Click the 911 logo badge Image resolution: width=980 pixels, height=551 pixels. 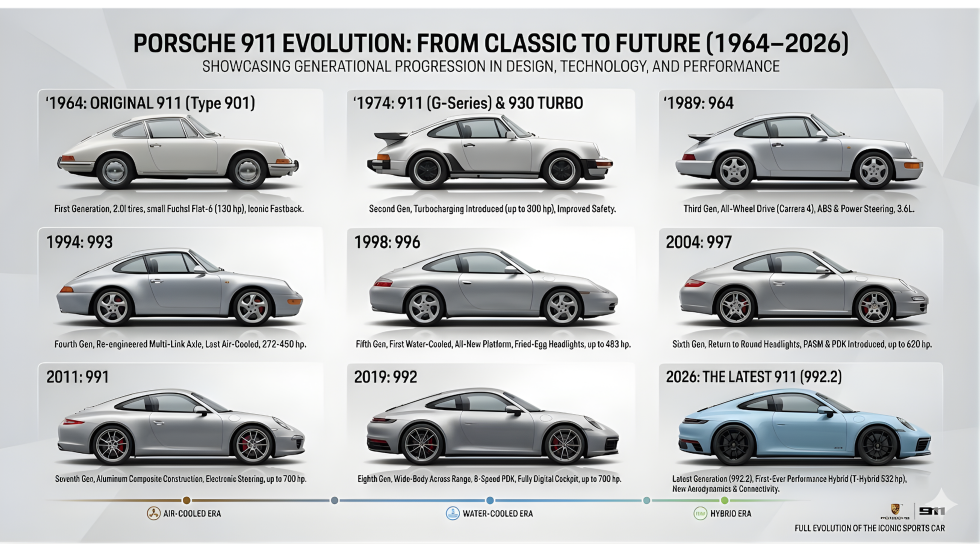[931, 510]
